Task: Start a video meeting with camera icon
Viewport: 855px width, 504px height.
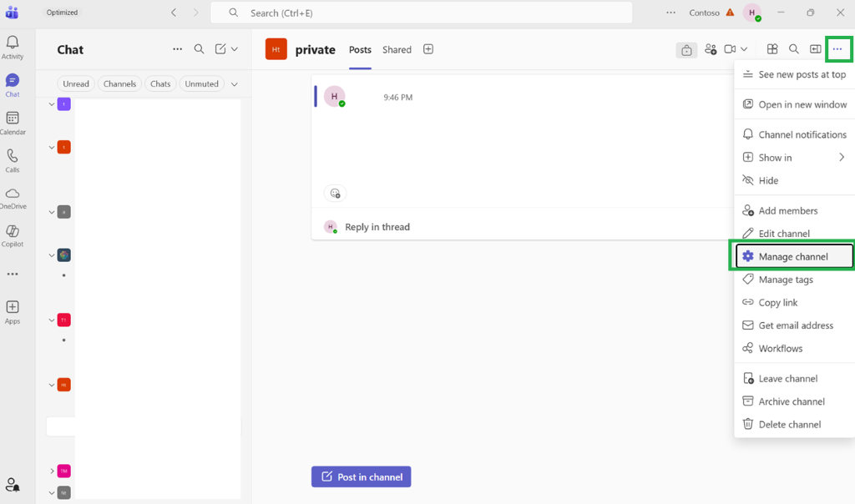Action: click(x=730, y=49)
